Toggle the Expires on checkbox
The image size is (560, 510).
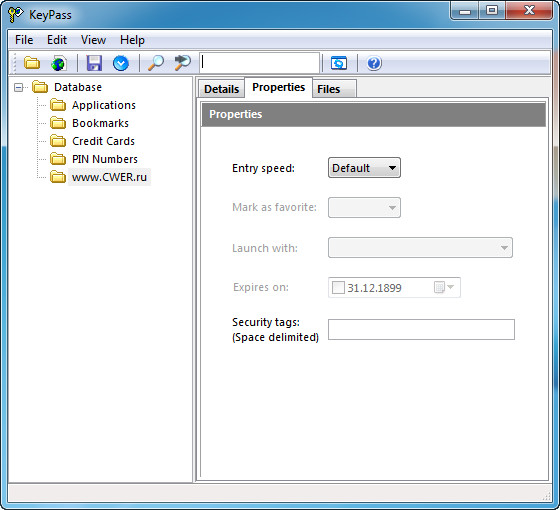pos(338,287)
